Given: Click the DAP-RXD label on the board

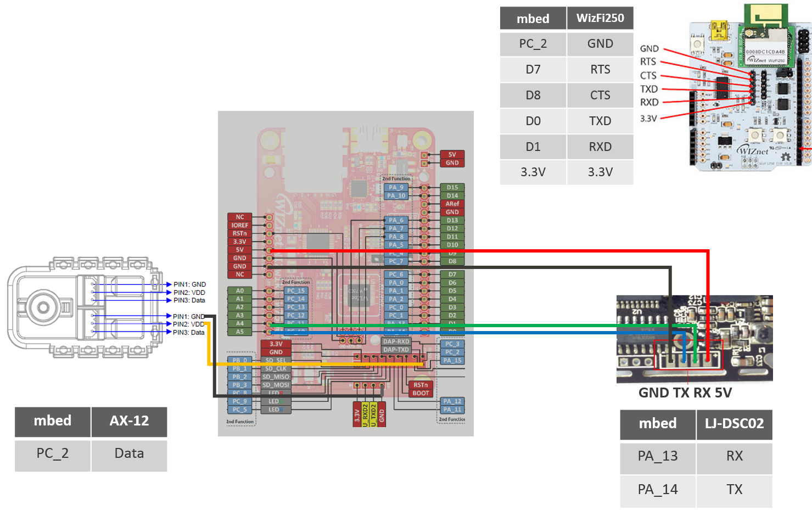Looking at the screenshot, I should pos(396,341).
